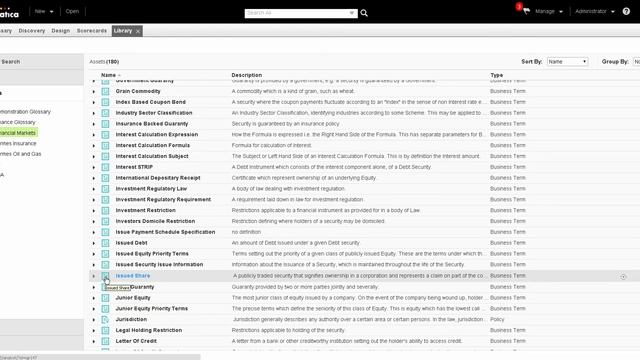This screenshot has width=640, height=360.
Task: Sort by the Name column header
Action: click(108, 75)
